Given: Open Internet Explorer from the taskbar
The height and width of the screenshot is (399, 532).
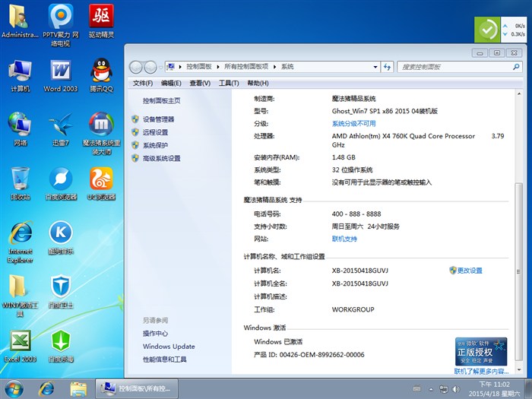Looking at the screenshot, I should [46, 389].
